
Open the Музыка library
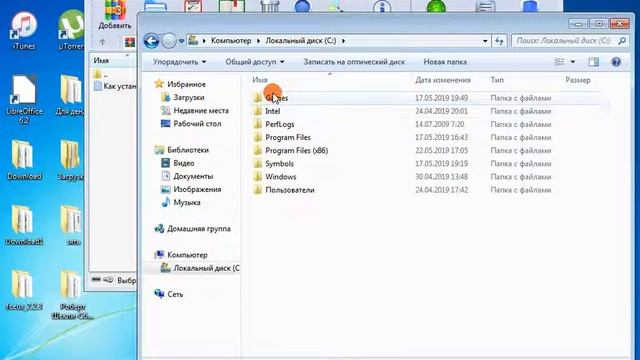pos(187,202)
